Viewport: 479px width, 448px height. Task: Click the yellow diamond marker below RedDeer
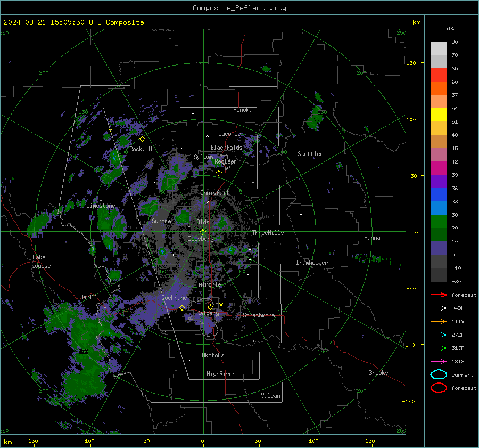pyautogui.click(x=219, y=173)
